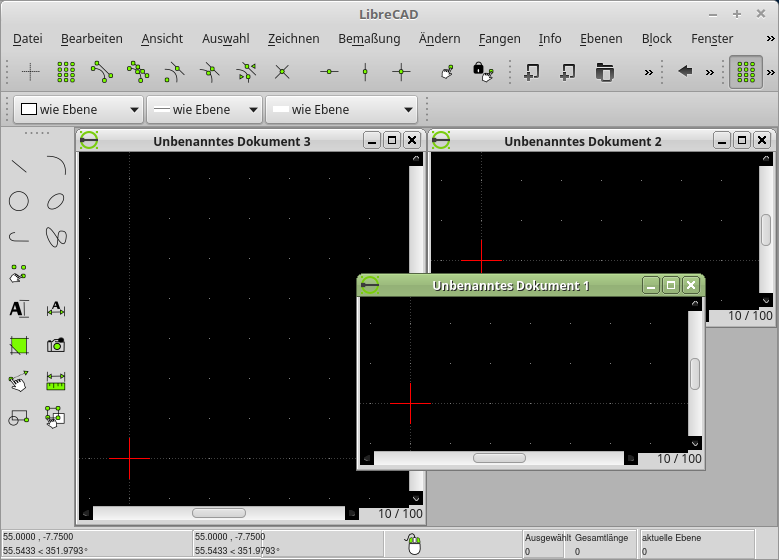Select the Circle drawing tool
This screenshot has height=560, width=779.
pos(19,201)
